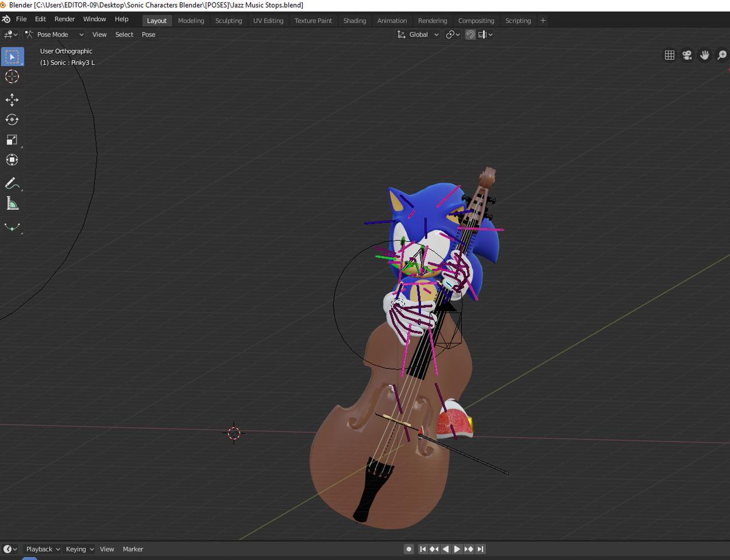
Task: Choose the Move tool
Action: [12, 100]
